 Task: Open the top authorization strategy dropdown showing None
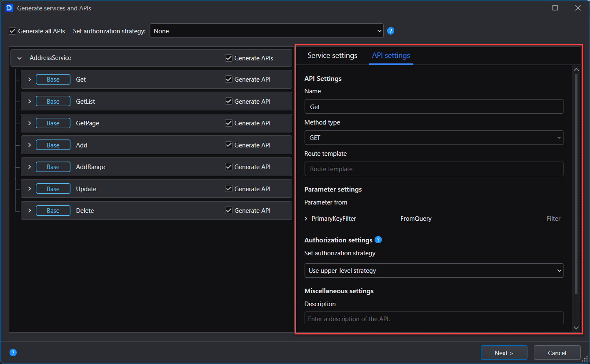(267, 31)
